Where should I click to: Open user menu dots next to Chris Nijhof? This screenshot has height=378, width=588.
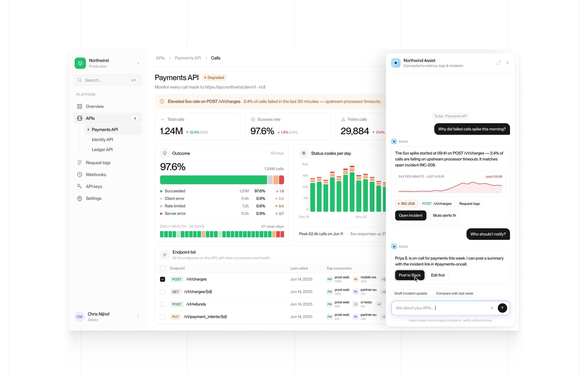tap(138, 317)
